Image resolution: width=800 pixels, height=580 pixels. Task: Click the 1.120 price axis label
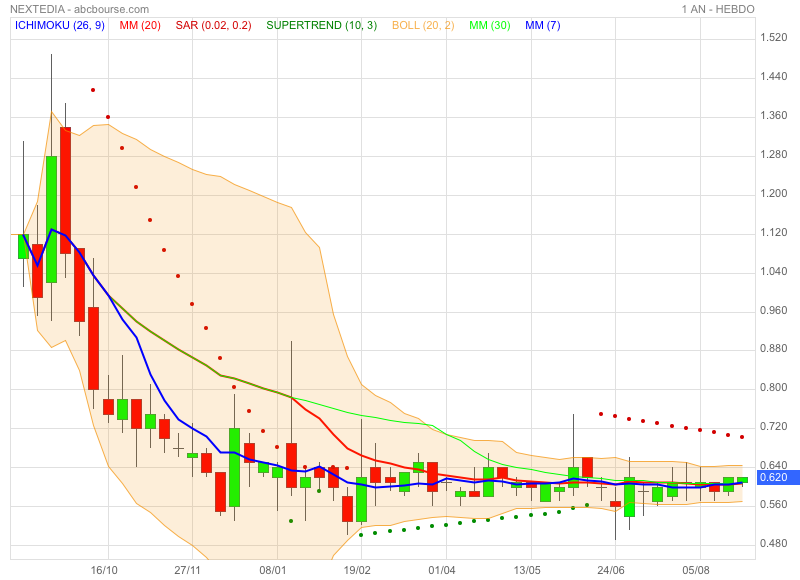pos(773,233)
